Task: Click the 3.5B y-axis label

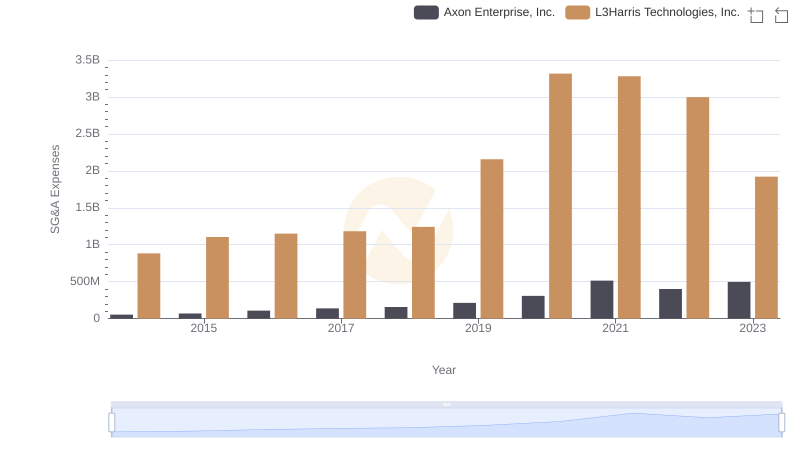Action: 87,60
